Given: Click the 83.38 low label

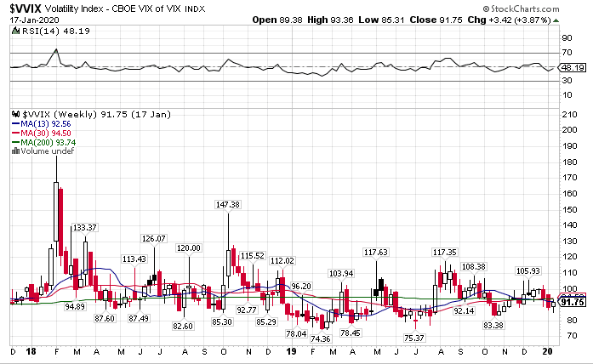Looking at the screenshot, I should click(493, 325).
